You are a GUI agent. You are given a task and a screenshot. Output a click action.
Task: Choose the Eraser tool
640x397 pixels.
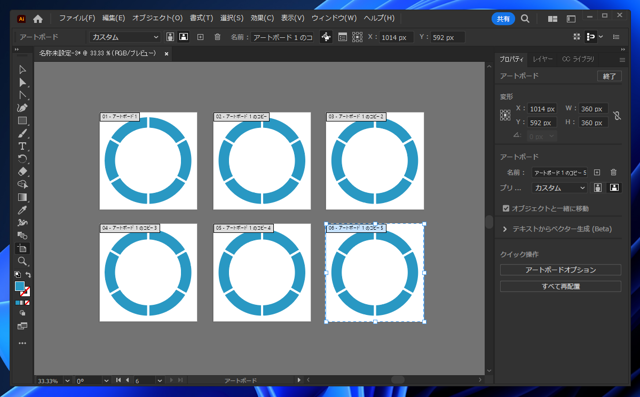(22, 172)
